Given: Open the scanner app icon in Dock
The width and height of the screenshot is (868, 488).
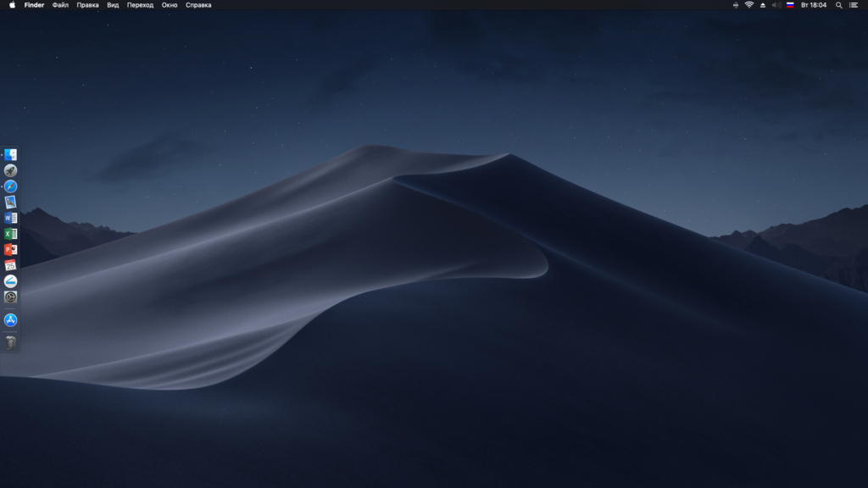Looking at the screenshot, I should 10,281.
